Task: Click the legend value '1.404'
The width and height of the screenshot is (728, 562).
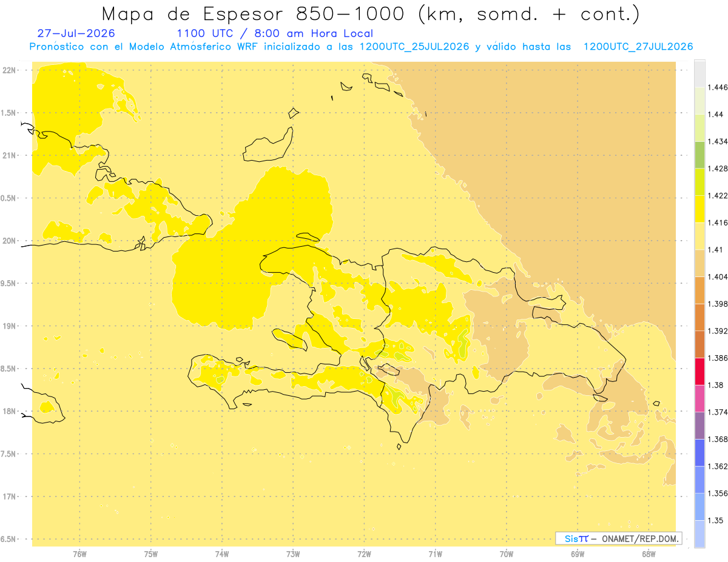Action: coord(717,277)
